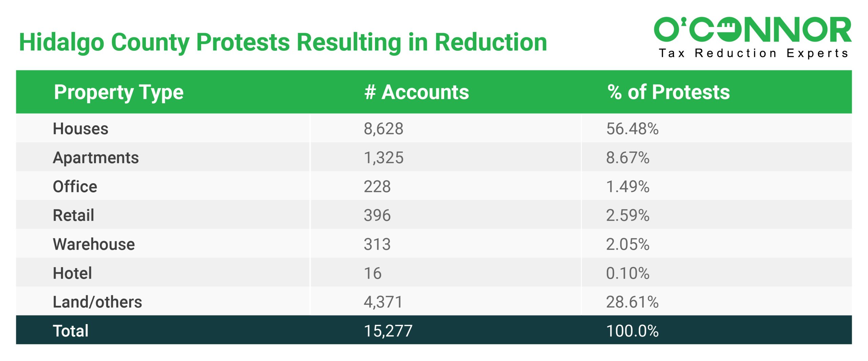Click the Hotel row label
868x361 pixels.
click(72, 273)
